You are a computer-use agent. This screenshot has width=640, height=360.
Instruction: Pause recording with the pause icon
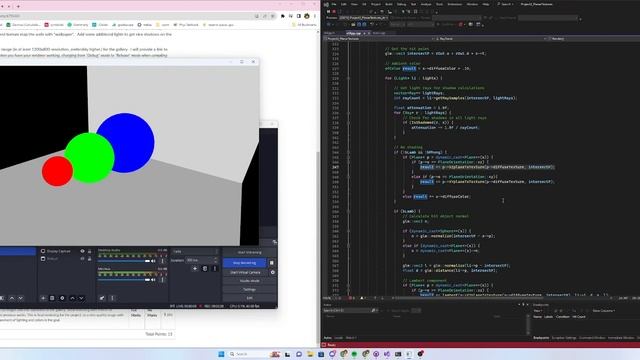[272, 263]
